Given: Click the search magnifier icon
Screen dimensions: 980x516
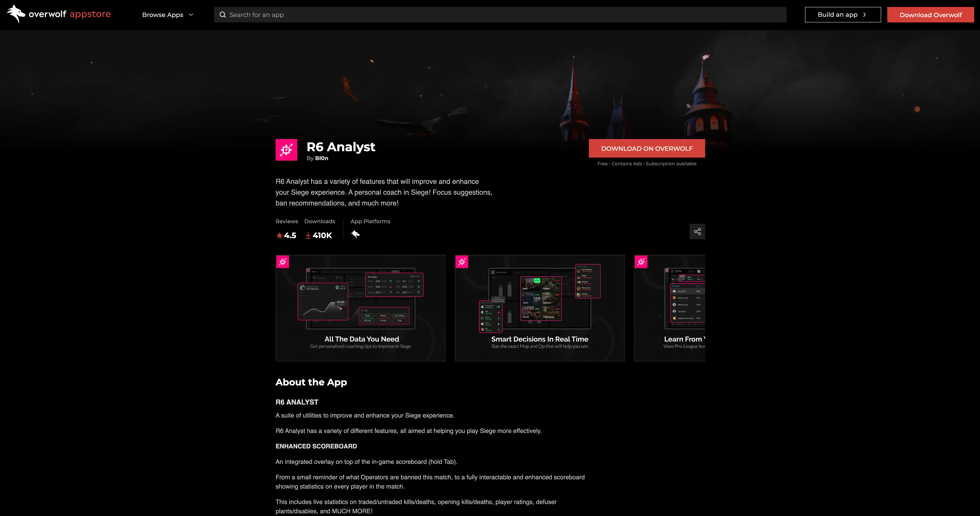Looking at the screenshot, I should [222, 15].
